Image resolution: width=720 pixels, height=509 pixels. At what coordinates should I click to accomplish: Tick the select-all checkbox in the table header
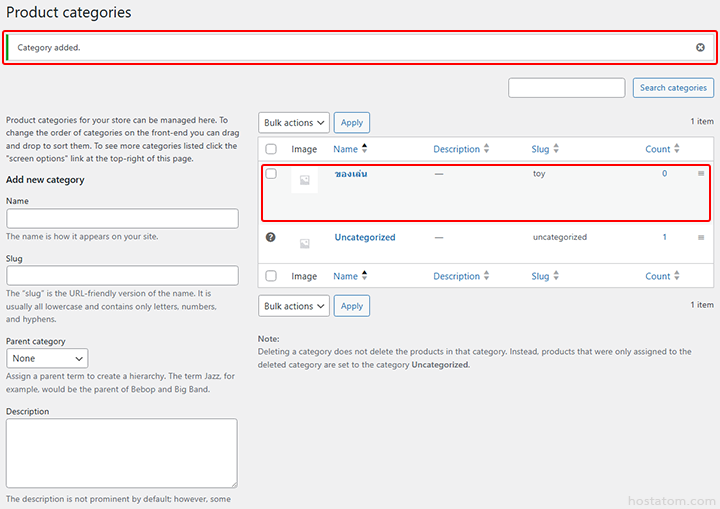(271, 149)
